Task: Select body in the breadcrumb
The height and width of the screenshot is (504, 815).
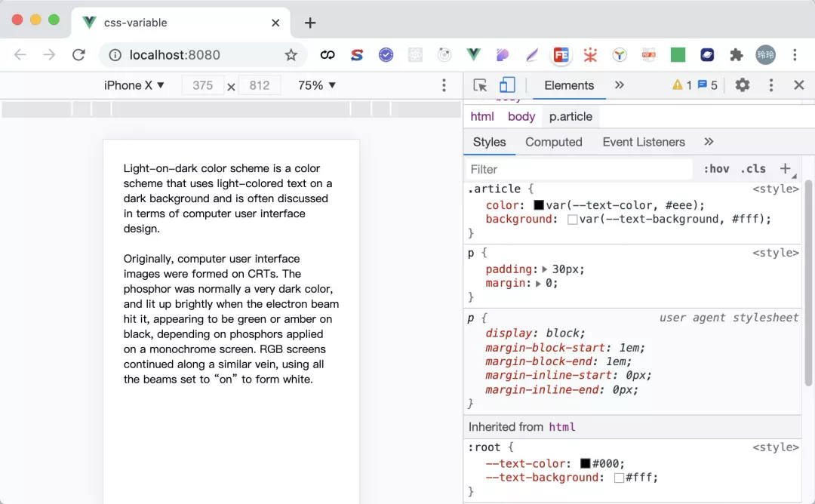Action: point(521,116)
